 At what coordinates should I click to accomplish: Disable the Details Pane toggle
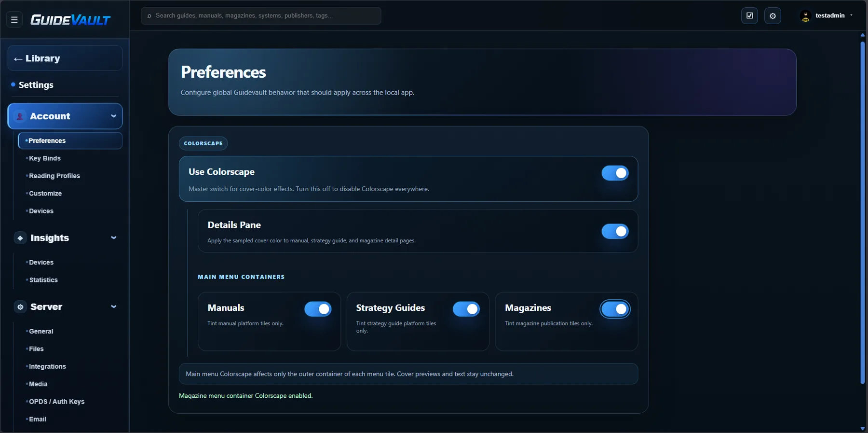(x=615, y=231)
